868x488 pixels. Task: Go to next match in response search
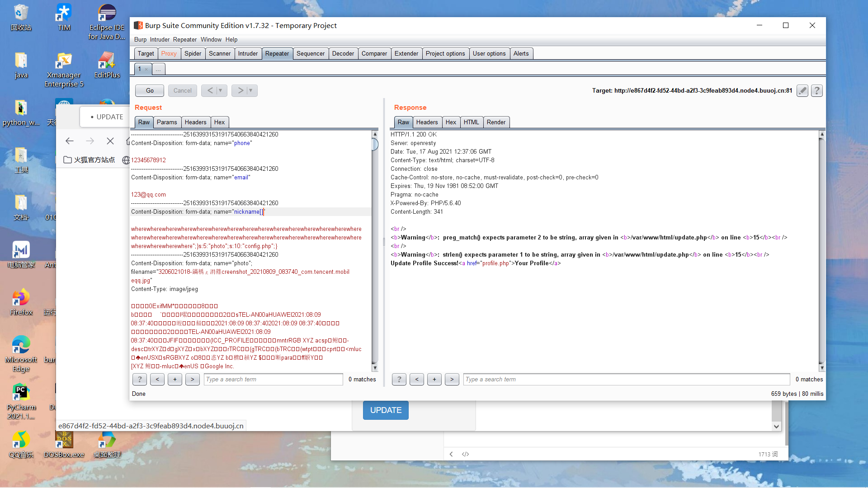click(452, 380)
